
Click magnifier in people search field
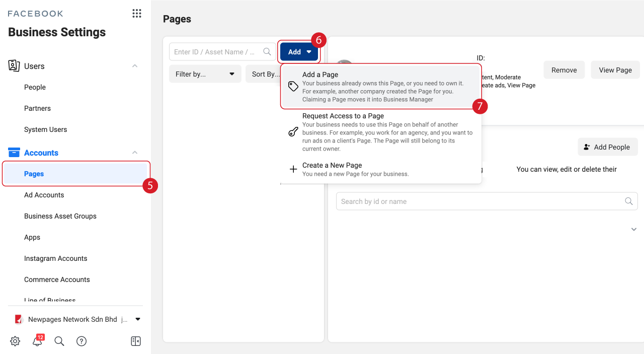(628, 201)
